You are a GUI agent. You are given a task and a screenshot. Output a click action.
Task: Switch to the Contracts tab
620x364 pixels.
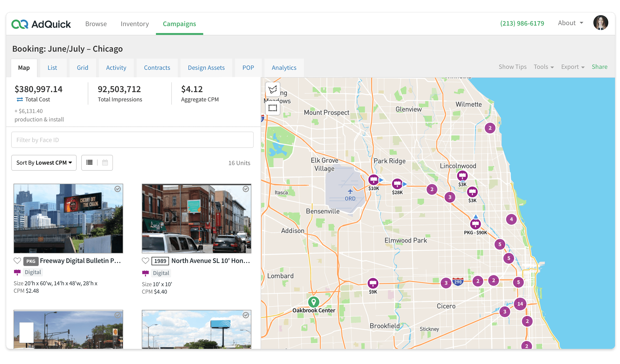coord(157,68)
